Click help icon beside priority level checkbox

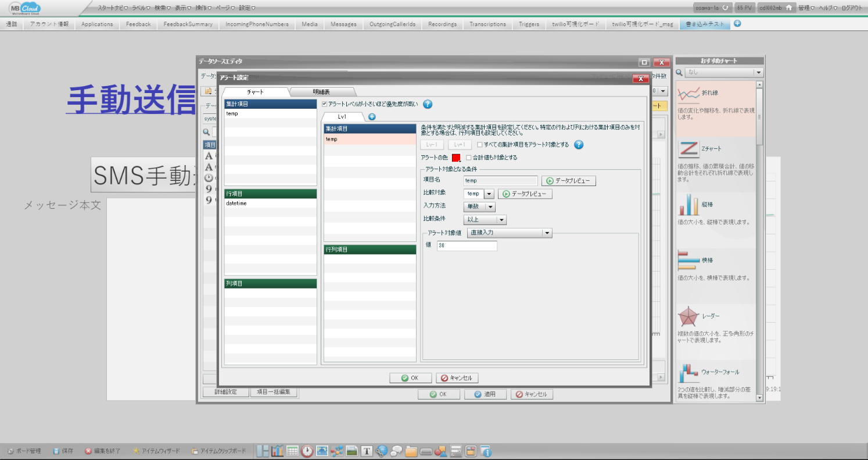[428, 104]
